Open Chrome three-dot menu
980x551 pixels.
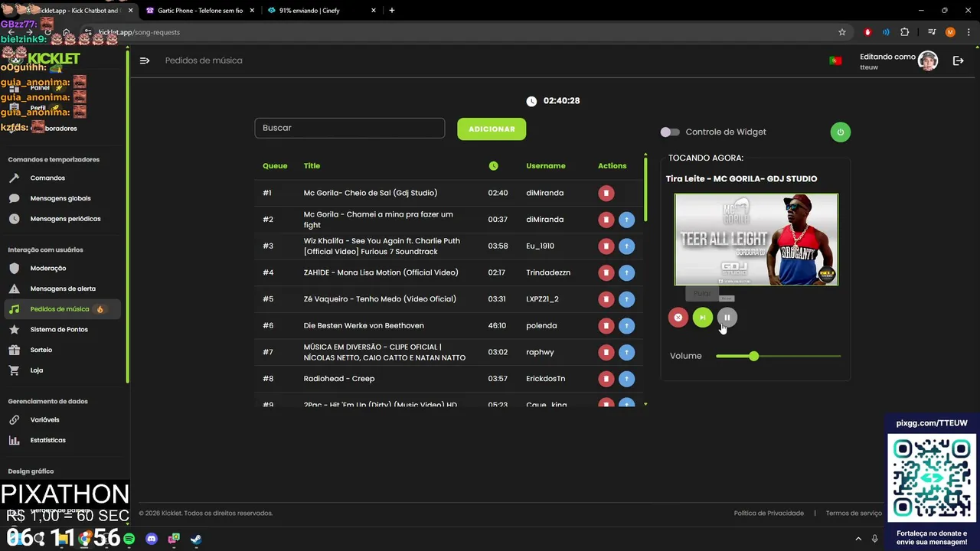coord(967,32)
